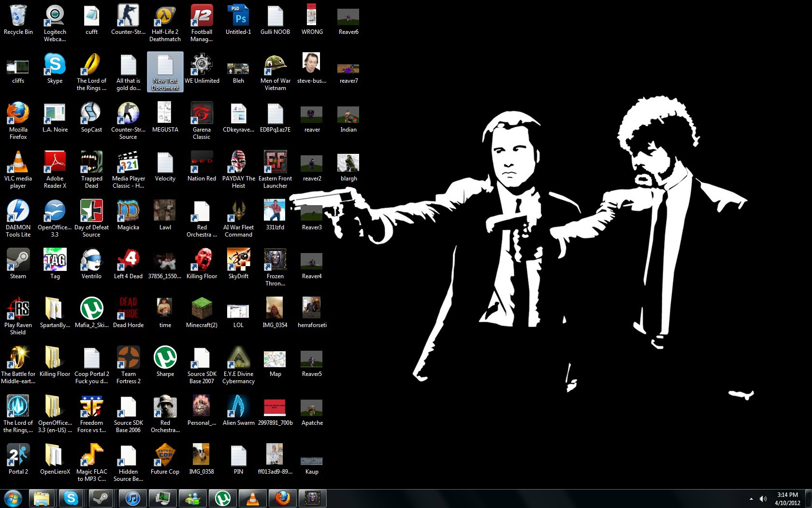Select the Garena Classic shortcut
This screenshot has width=812, height=508.
click(x=202, y=121)
